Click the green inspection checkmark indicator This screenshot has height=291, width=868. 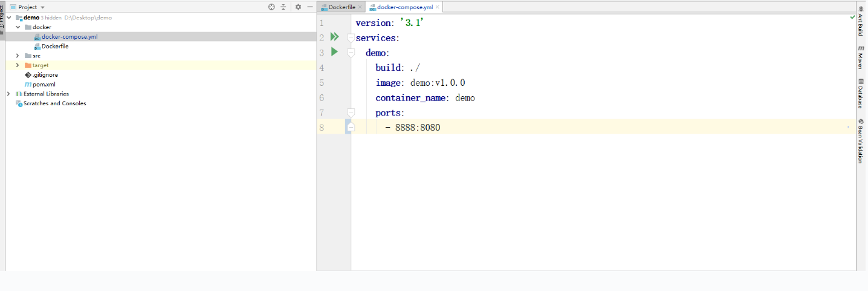[852, 18]
